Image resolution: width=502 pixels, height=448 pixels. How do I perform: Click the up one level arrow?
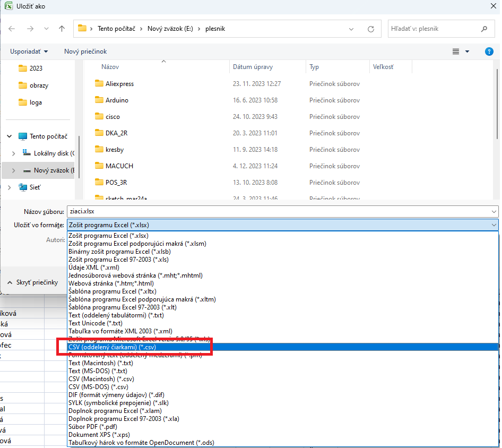coord(62,29)
